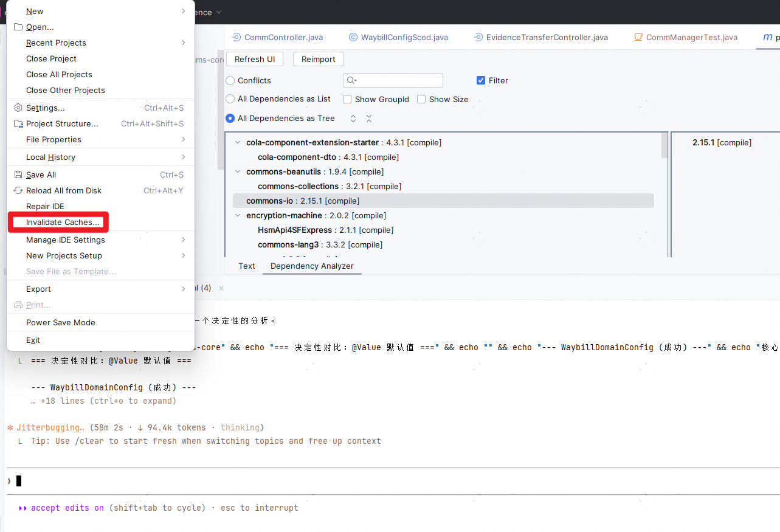Viewport: 780px width, 532px height.
Task: Choose Invalidate Caches from the File menu
Action: point(100,222)
